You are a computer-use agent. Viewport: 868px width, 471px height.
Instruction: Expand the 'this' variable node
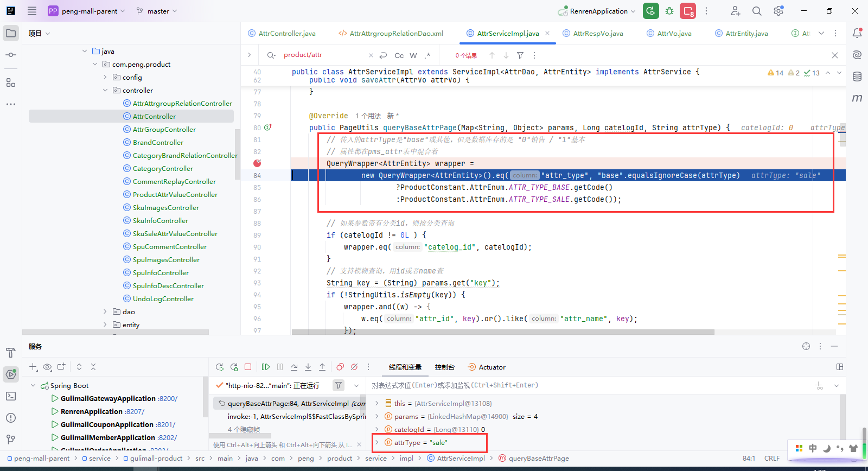[x=377, y=403]
